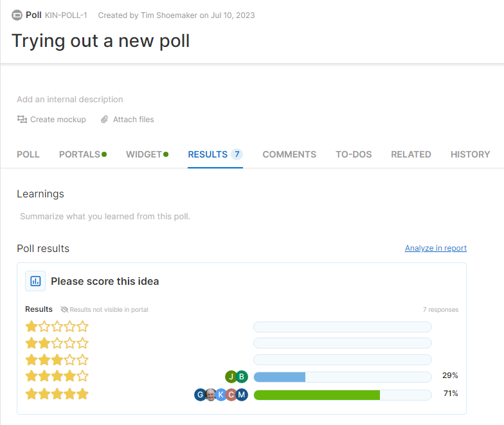Click the green five-star 71% result bar
504x425 pixels.
coord(317,395)
